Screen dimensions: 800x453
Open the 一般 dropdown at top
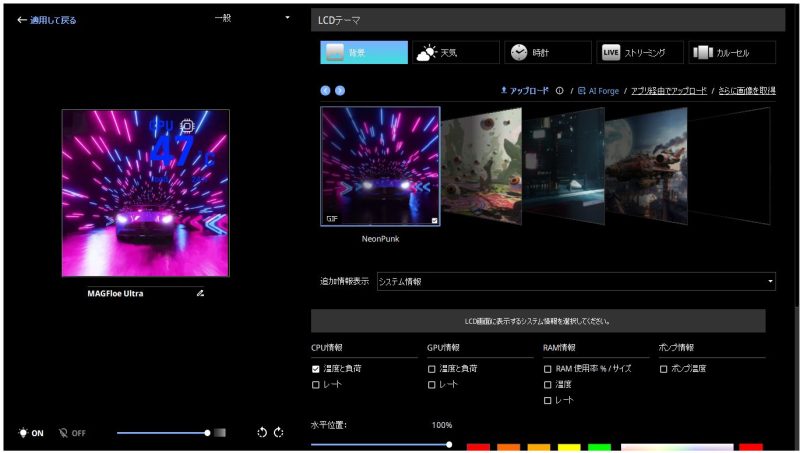pyautogui.click(x=252, y=18)
